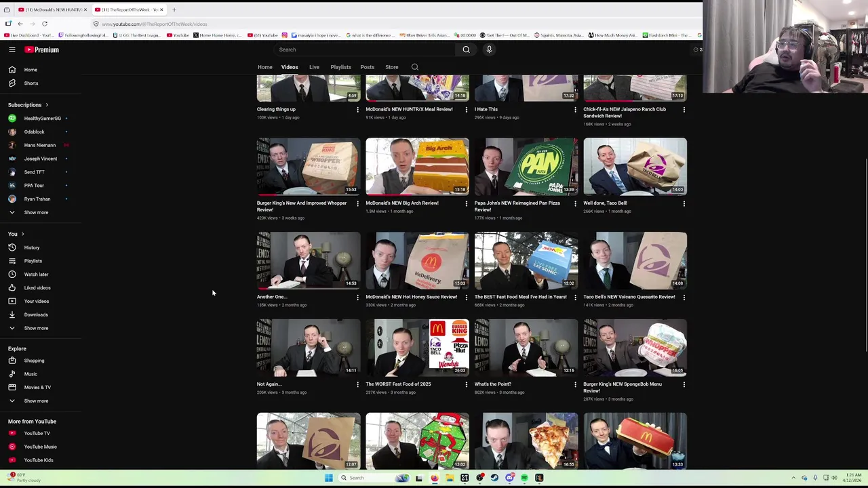
Task: Open options menu for Another One video
Action: point(357,297)
